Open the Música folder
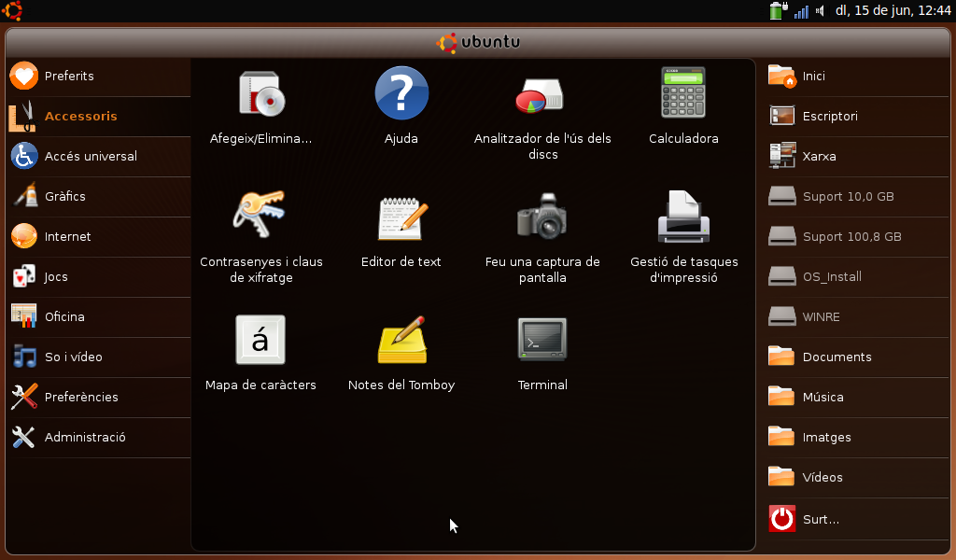 858,398
